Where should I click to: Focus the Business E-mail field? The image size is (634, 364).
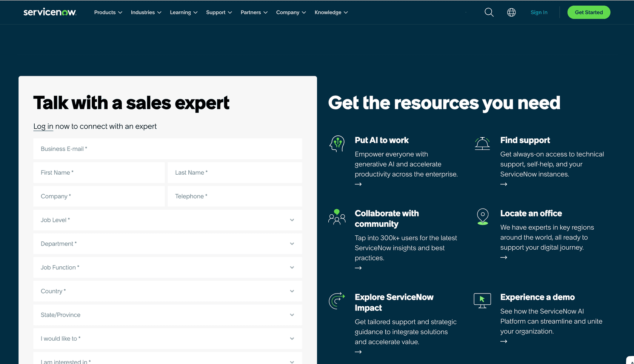click(x=168, y=149)
